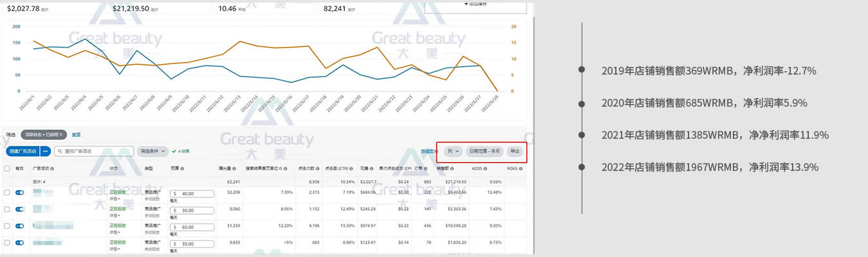Click the info icon beside ACOS header
The image size is (868, 257).
pos(485,168)
